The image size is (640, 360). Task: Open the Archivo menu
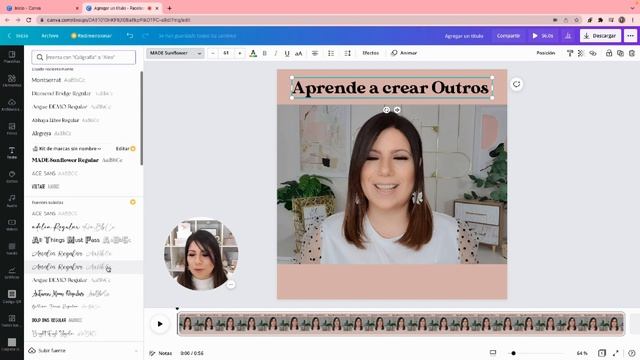50,36
